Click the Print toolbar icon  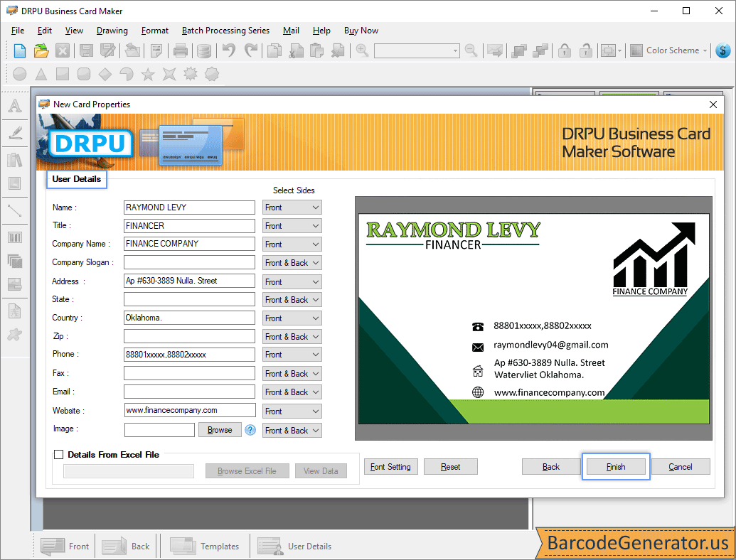pyautogui.click(x=180, y=50)
